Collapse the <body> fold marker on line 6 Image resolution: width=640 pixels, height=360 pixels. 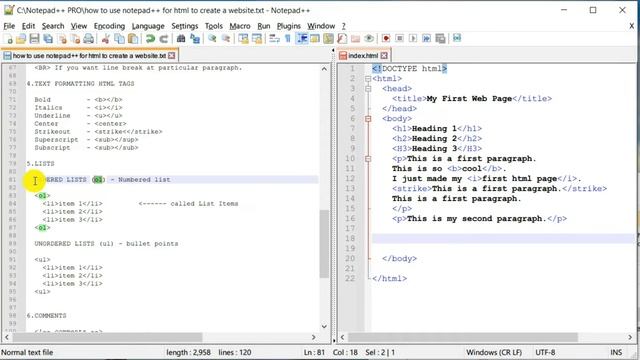(x=368, y=118)
